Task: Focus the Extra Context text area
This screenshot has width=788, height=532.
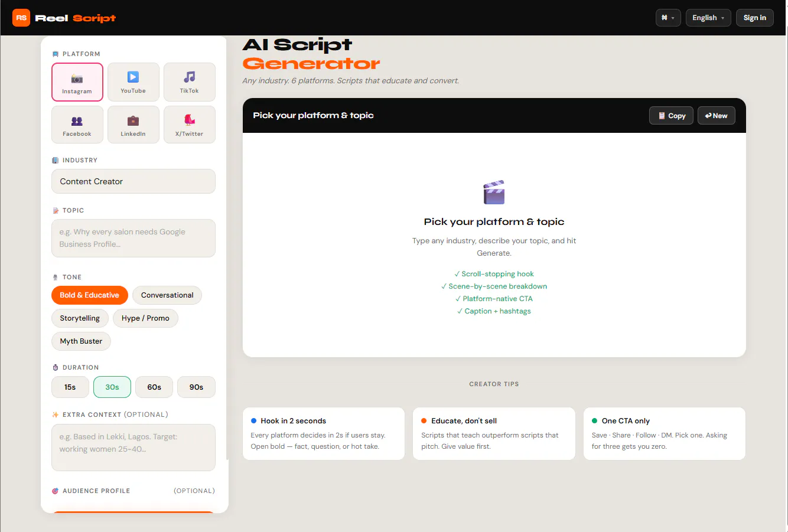Action: click(133, 448)
